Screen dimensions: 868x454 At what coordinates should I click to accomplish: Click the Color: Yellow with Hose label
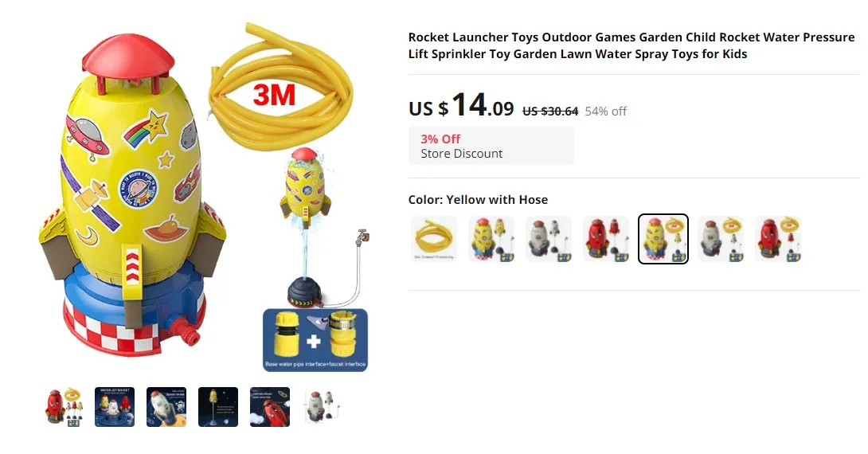479,200
